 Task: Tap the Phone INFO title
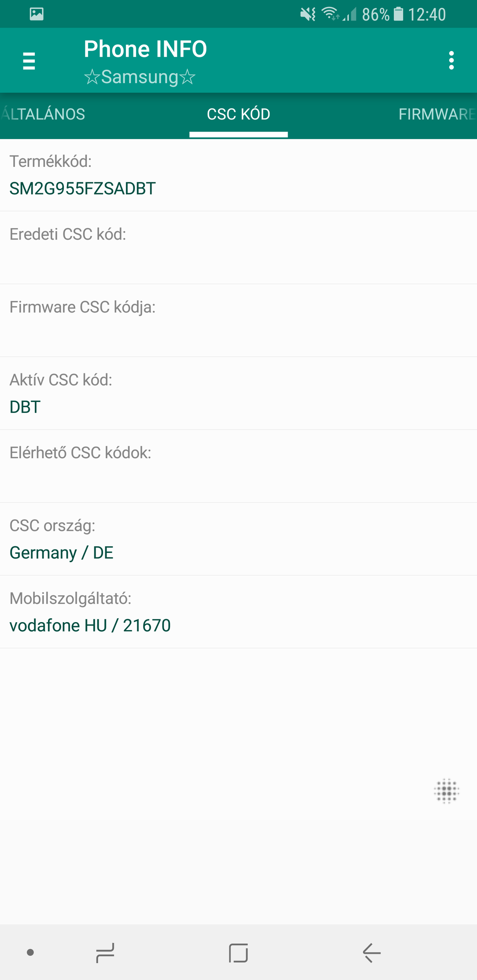(145, 49)
